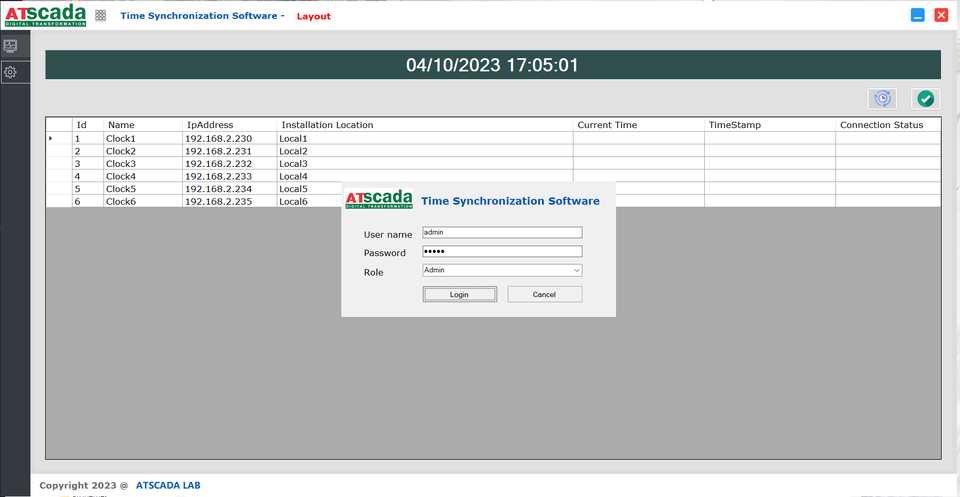Screen dimensions: 960x497
Task: Click IP address 192.168.2.231
Action: tap(230, 151)
